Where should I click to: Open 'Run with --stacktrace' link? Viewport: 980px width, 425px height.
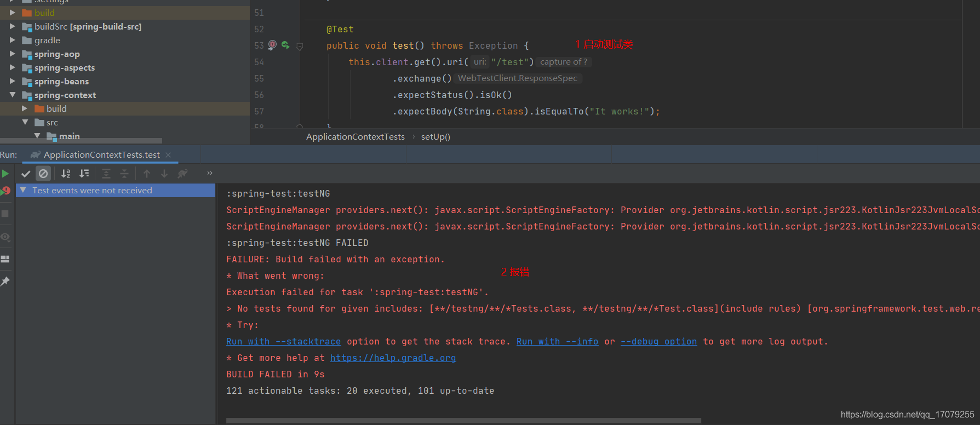pyautogui.click(x=283, y=342)
